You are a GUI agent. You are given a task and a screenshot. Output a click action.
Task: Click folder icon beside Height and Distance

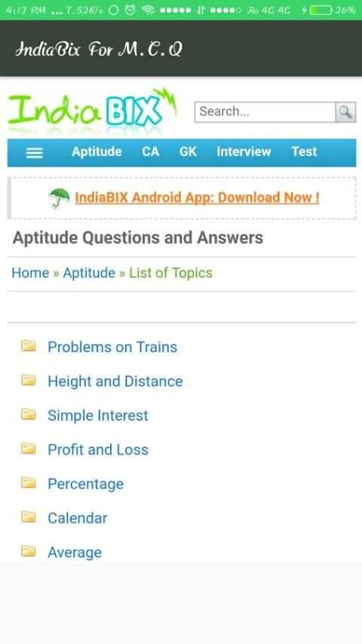[29, 380]
